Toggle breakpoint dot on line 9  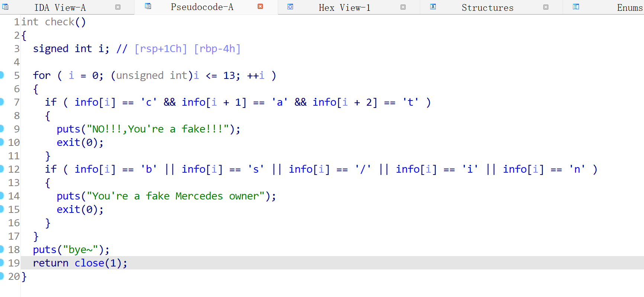pos(1,129)
